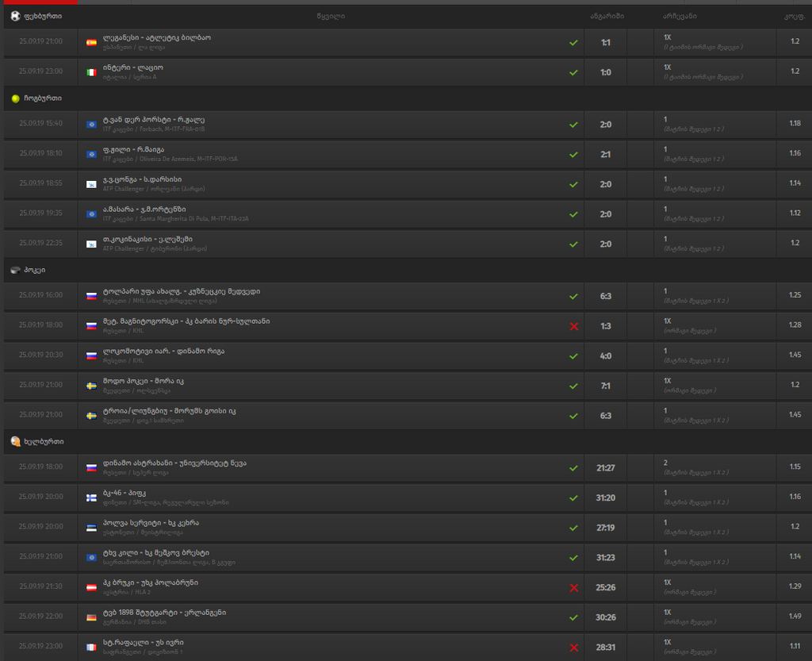Screen dimensions: 812x661
Task: Click Italy flag in ინტერი - ლაციო row
Action: [92, 72]
